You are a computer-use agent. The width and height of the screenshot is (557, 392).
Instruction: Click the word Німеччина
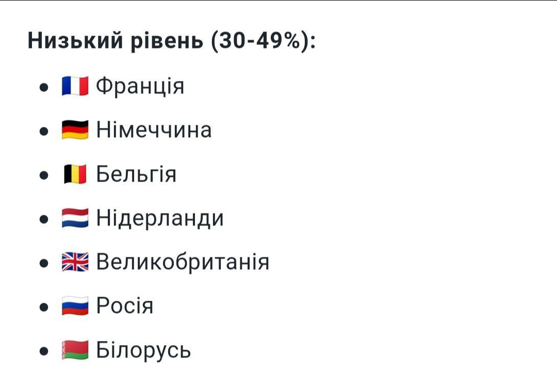coord(154,129)
